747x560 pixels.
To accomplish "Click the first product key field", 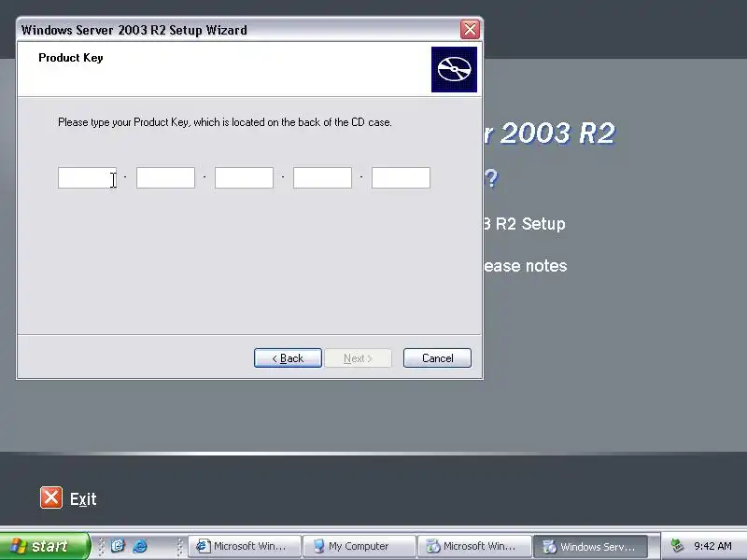I will click(x=87, y=177).
